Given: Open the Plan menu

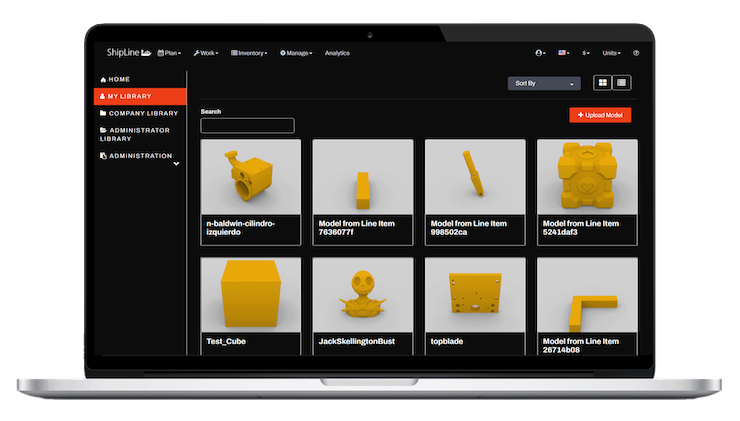Looking at the screenshot, I should [169, 53].
